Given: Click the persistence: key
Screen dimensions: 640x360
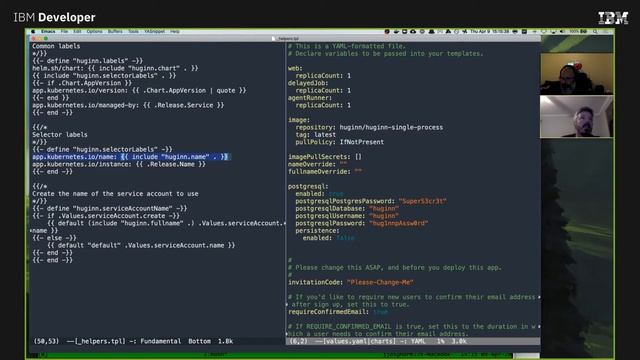Looking at the screenshot, I should 317,231.
